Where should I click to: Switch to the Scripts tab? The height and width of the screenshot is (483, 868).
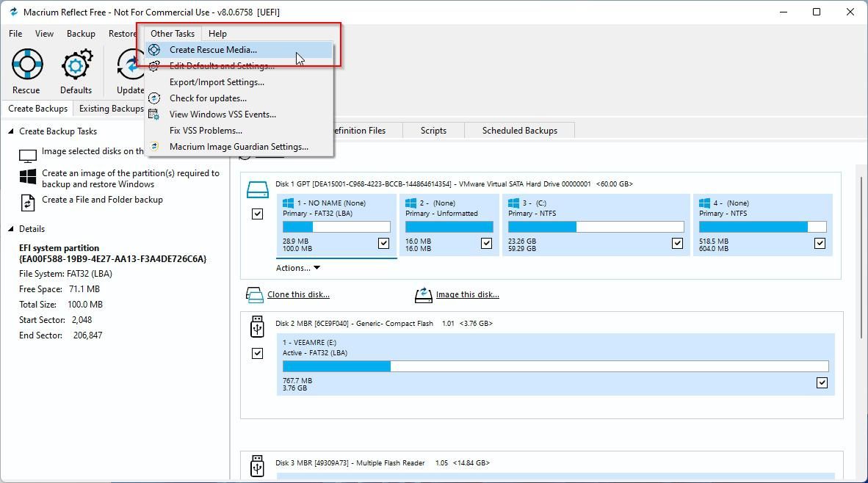(x=433, y=131)
